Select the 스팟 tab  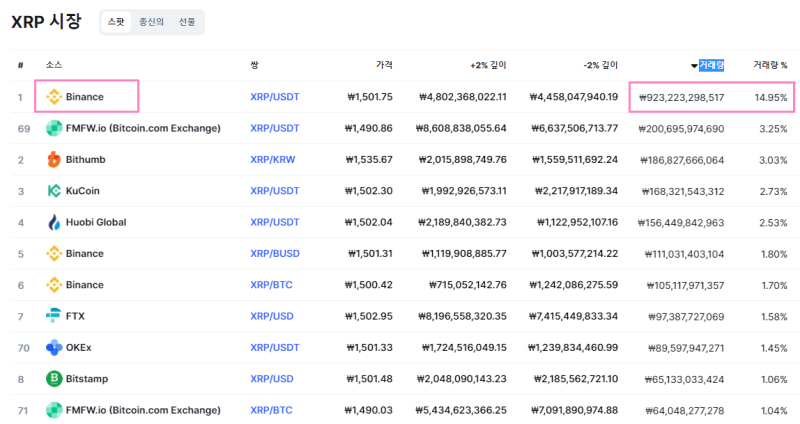[x=116, y=22]
